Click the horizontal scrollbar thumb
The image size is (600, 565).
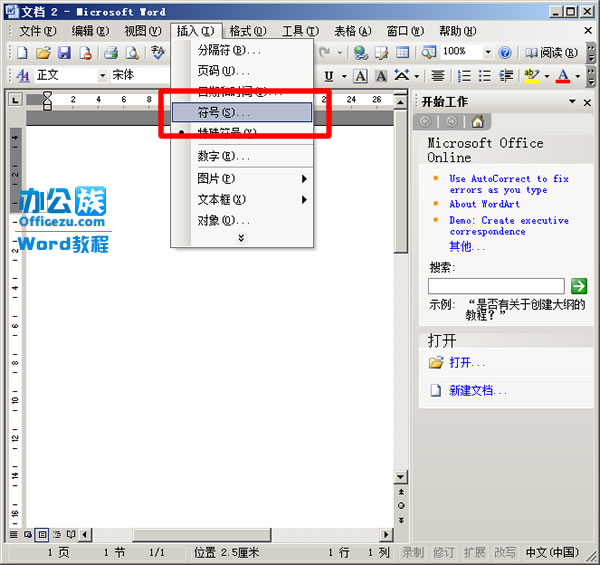[x=202, y=534]
